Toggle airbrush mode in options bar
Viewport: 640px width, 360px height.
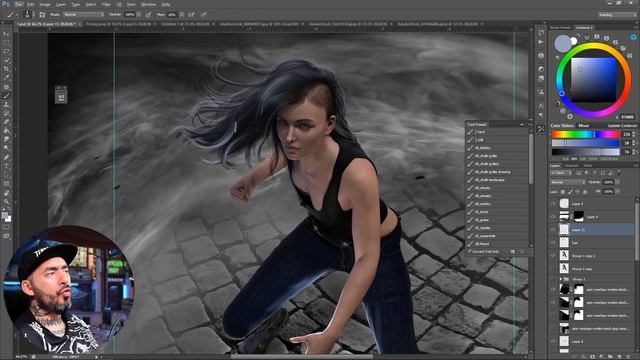click(191, 14)
